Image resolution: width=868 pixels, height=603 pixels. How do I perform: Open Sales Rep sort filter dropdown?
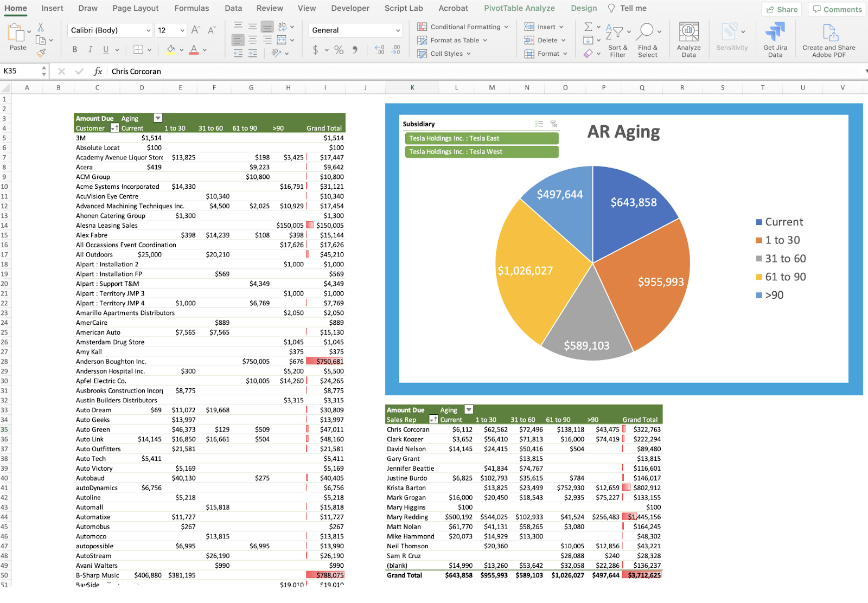(433, 420)
